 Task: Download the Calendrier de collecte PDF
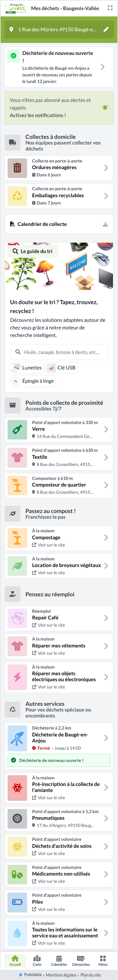coord(105,224)
